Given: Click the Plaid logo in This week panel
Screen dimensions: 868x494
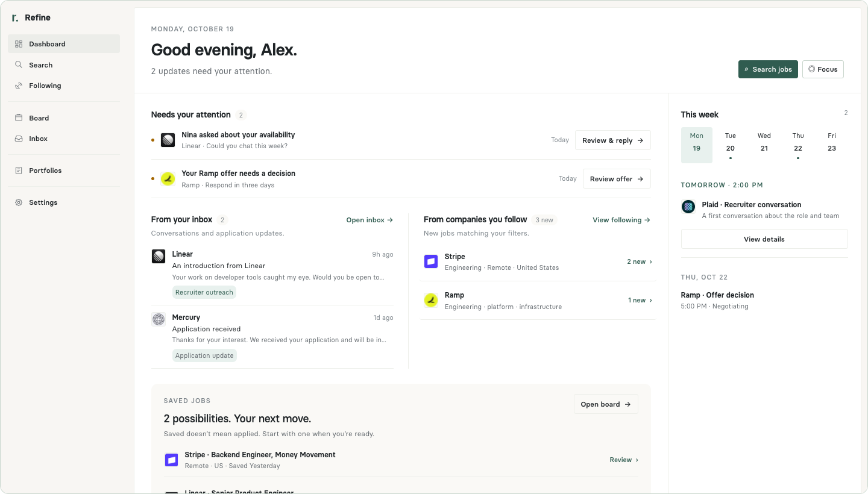Looking at the screenshot, I should (688, 207).
